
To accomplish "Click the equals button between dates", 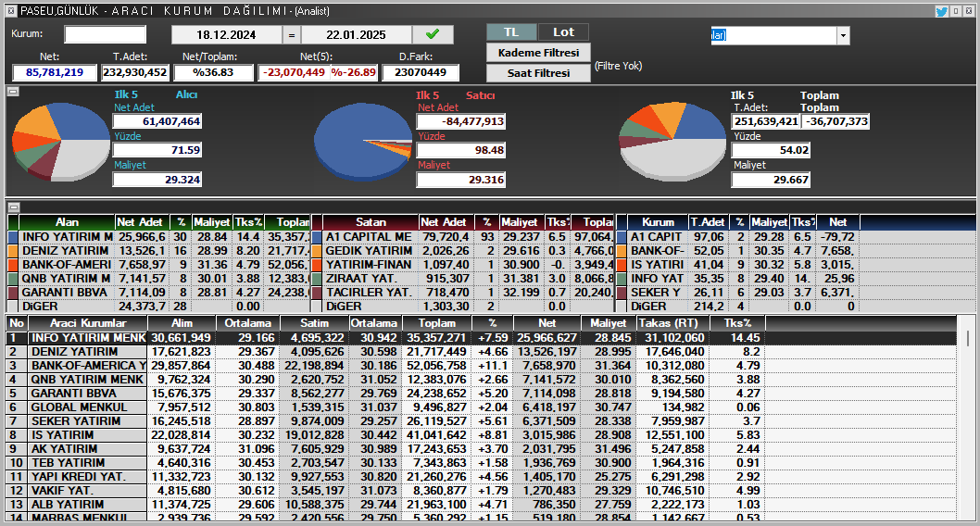I will [291, 35].
